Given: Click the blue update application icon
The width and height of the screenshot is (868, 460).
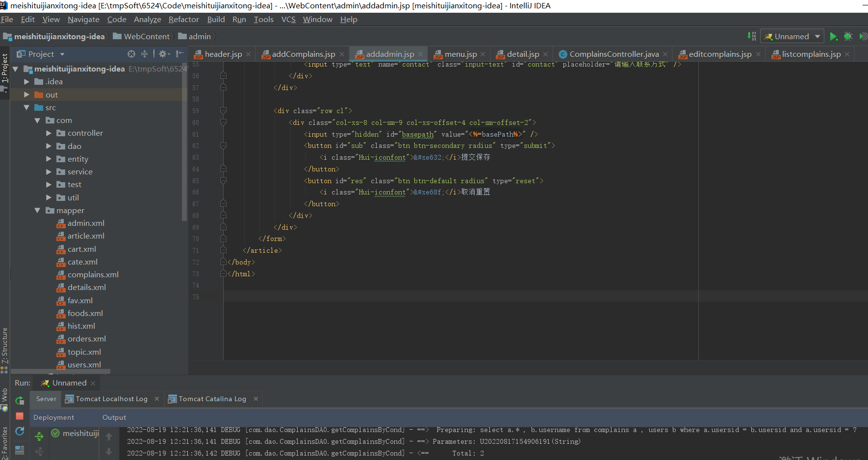Looking at the screenshot, I should point(20,431).
